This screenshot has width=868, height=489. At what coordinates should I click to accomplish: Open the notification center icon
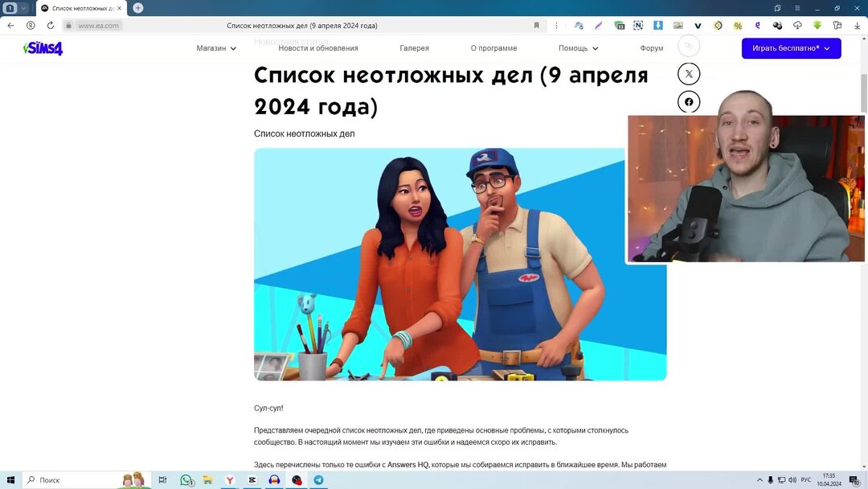coord(854,480)
